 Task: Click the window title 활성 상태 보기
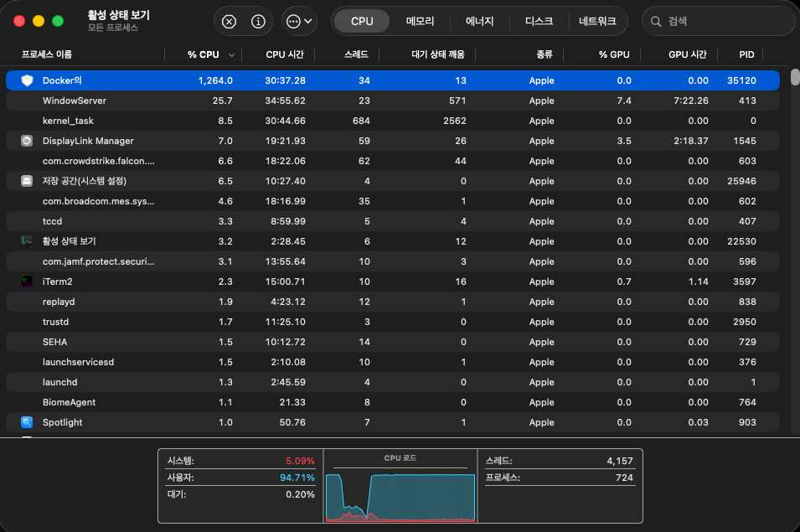coord(118,15)
